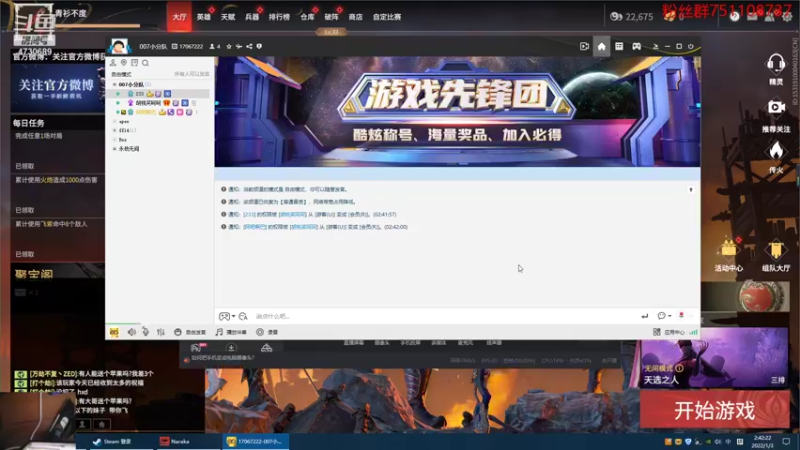800x450 pixels.
Task: Open the gamepad icon in YY header
Action: click(636, 46)
